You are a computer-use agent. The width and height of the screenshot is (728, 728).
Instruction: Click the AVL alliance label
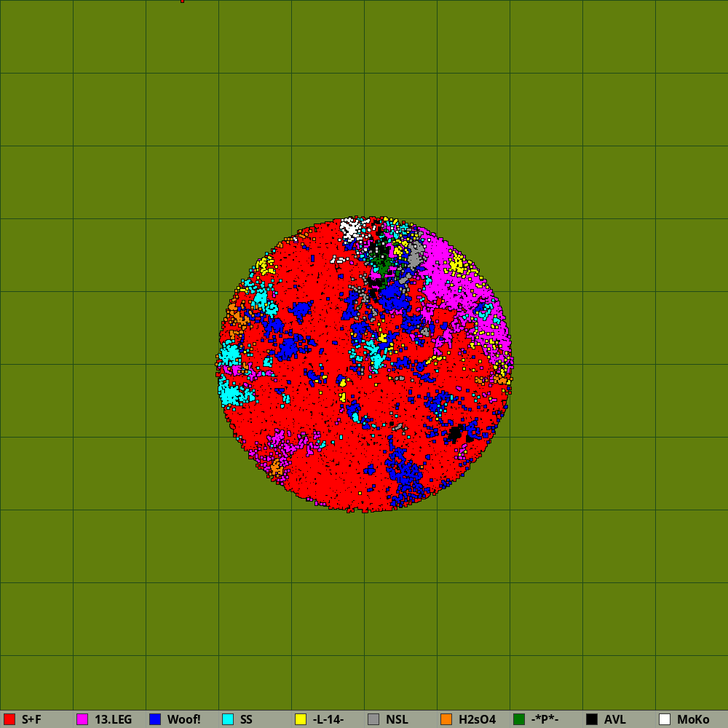[x=615, y=720]
